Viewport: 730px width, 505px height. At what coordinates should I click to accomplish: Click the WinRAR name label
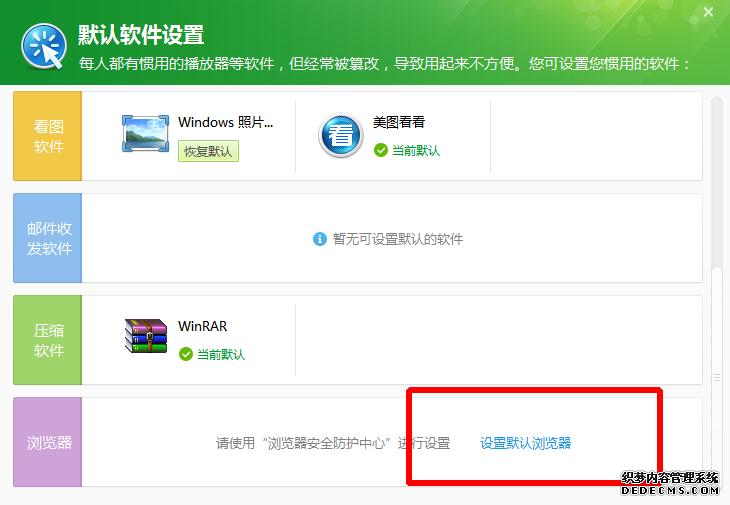pos(202,326)
